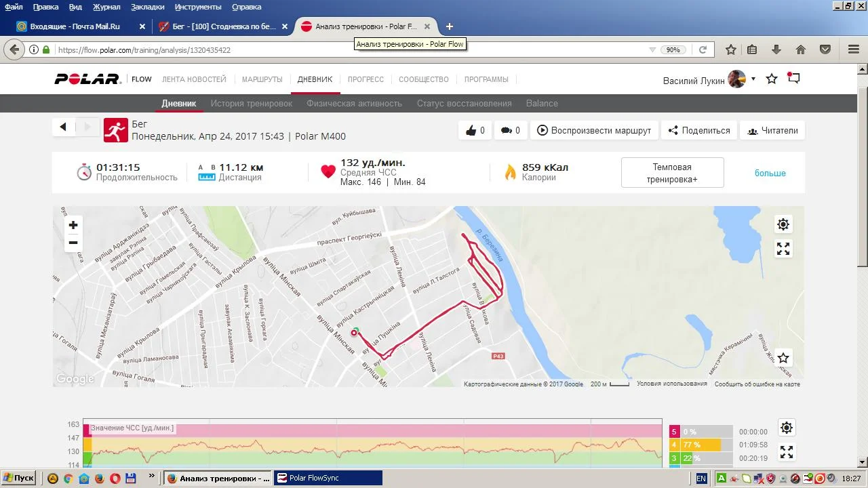Viewport: 868px width, 488px height.
Task: Open the Файл menu
Action: pyautogui.click(x=14, y=7)
